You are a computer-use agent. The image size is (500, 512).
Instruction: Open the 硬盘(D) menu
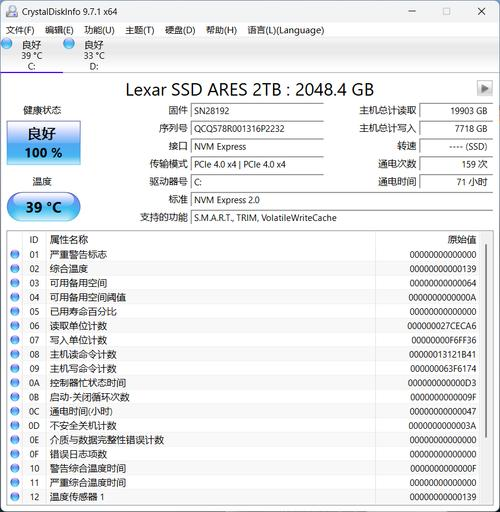[180, 30]
